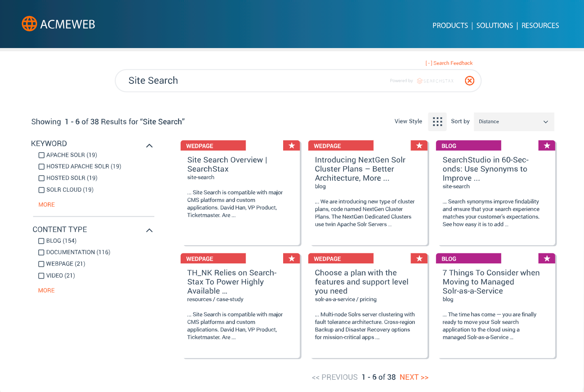Switch to grid view style

(437, 121)
